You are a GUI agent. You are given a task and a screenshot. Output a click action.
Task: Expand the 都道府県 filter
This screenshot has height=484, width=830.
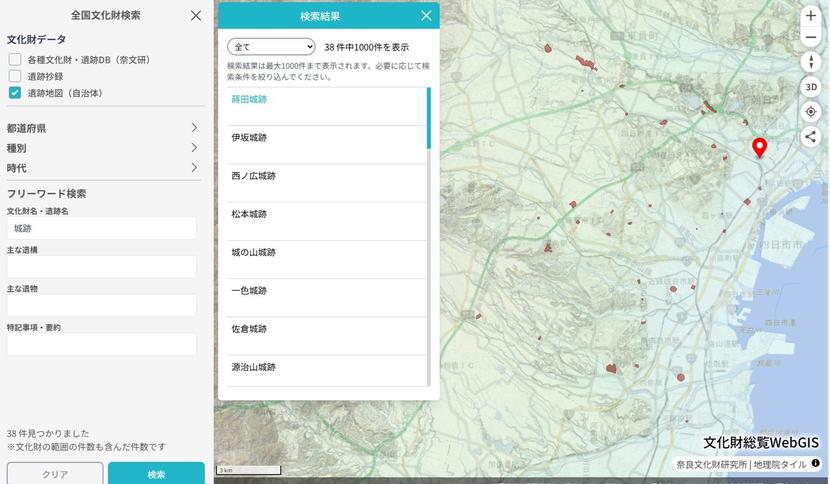click(103, 128)
